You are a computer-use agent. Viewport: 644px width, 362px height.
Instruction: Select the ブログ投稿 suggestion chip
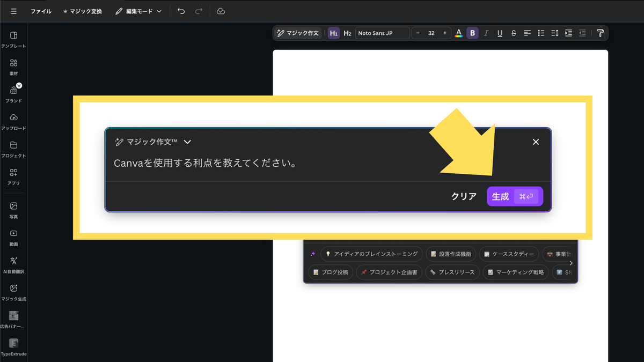pyautogui.click(x=331, y=272)
